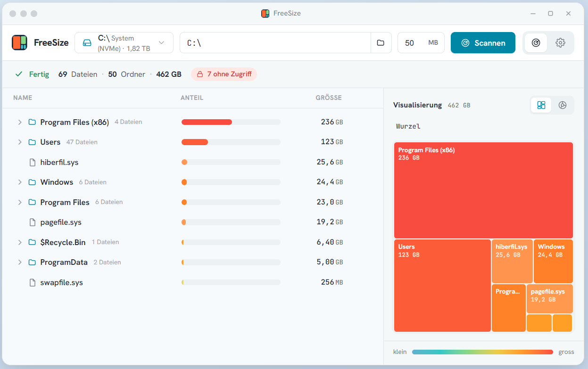Click the target icon next to settings
Image resolution: width=588 pixels, height=369 pixels.
point(536,43)
